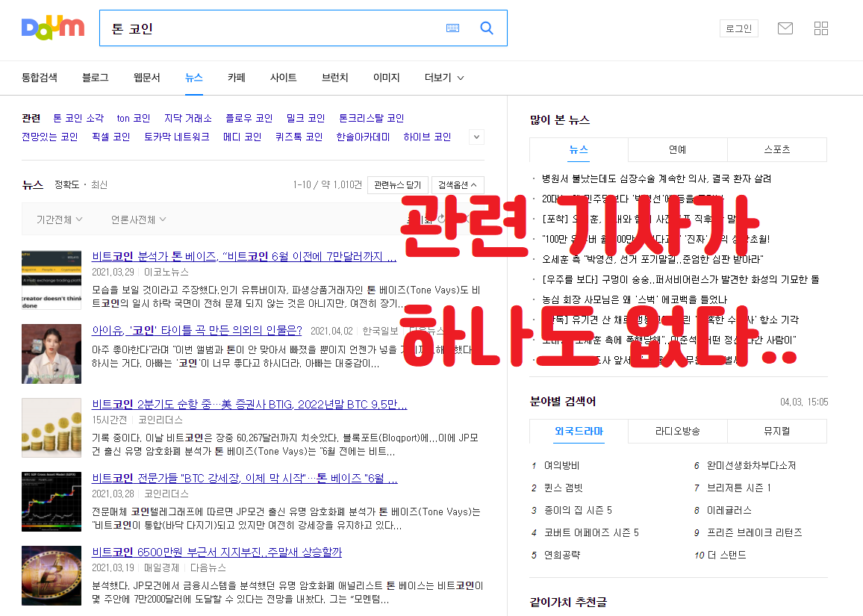
Task: Open article 비트코인 분석가 톤 베이즈
Action: click(x=244, y=257)
